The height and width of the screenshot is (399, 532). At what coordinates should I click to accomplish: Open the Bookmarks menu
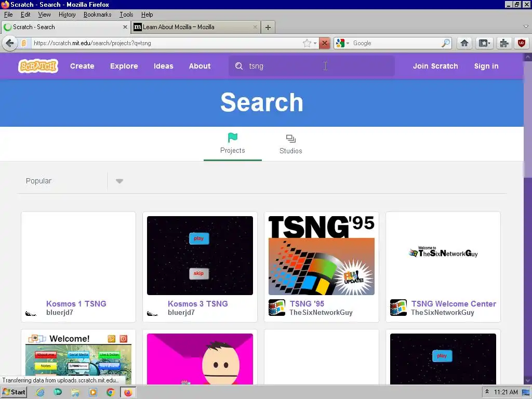tap(97, 15)
